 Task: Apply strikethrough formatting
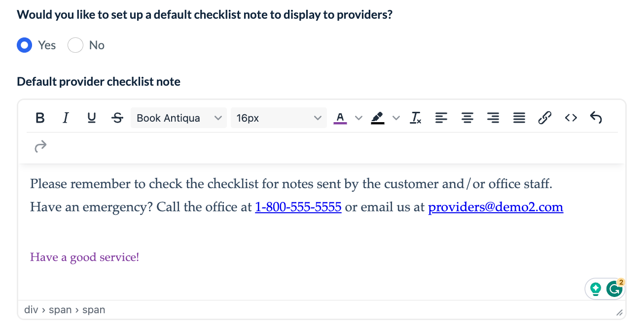pos(117,118)
